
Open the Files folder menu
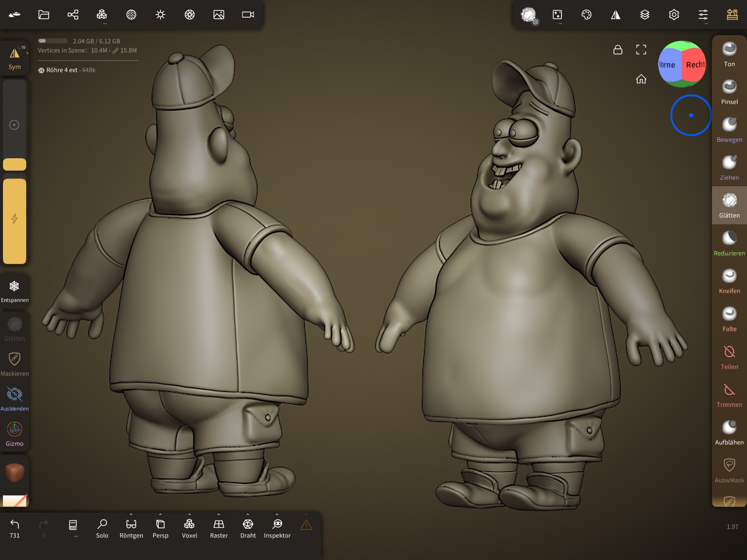44,15
